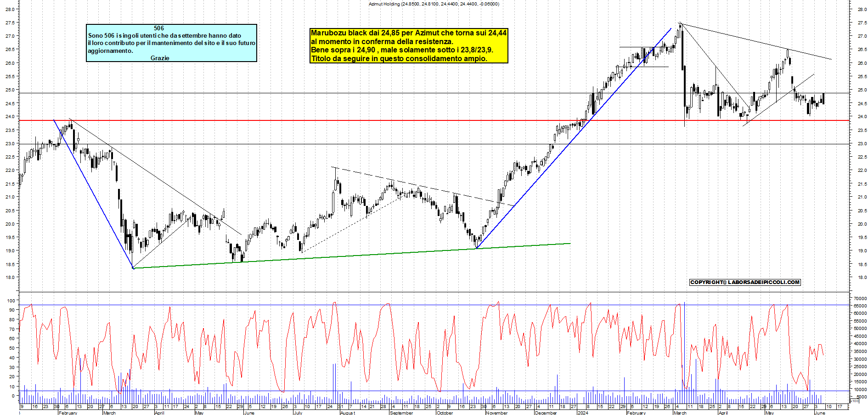Click the 18.0 price label on the right axis

(x=862, y=277)
